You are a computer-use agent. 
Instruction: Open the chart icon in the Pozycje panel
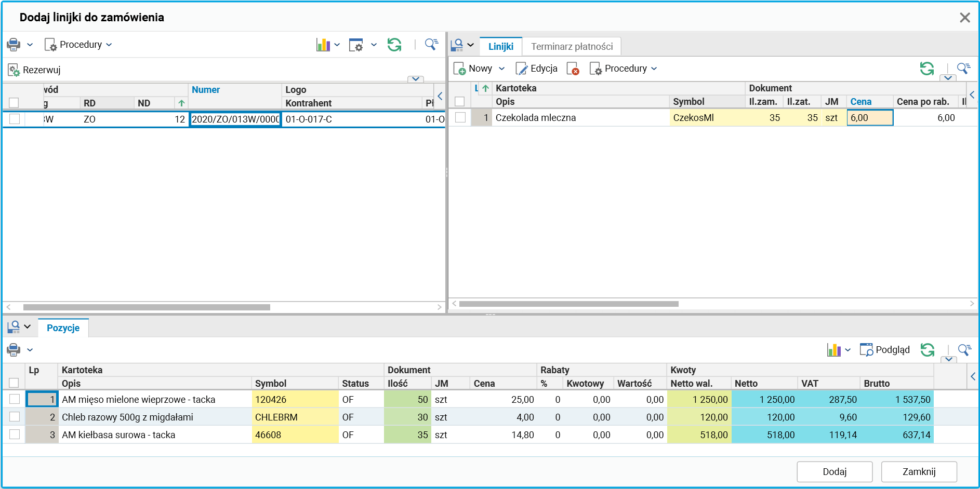834,350
